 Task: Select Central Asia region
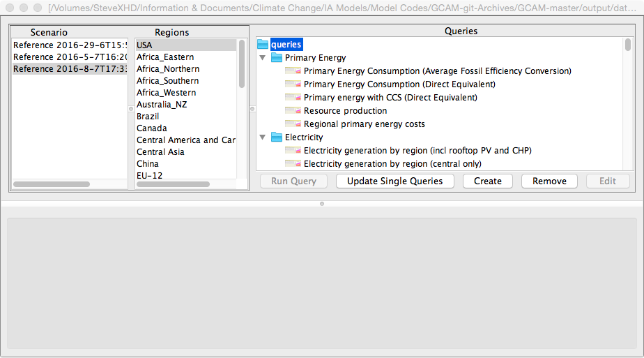click(x=186, y=152)
